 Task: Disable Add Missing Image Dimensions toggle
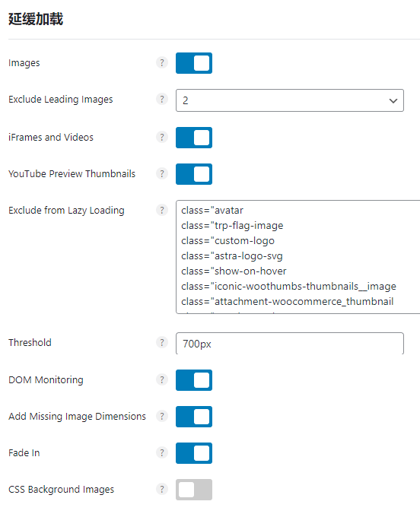[194, 417]
